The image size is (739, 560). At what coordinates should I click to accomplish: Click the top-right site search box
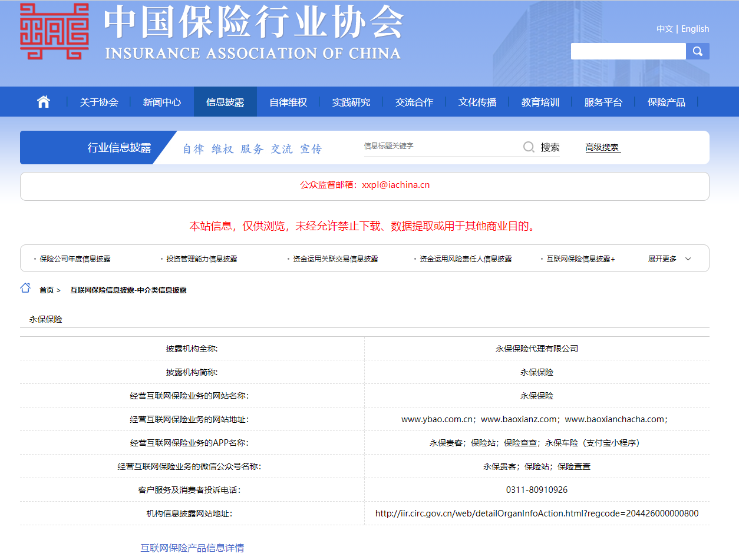(628, 51)
